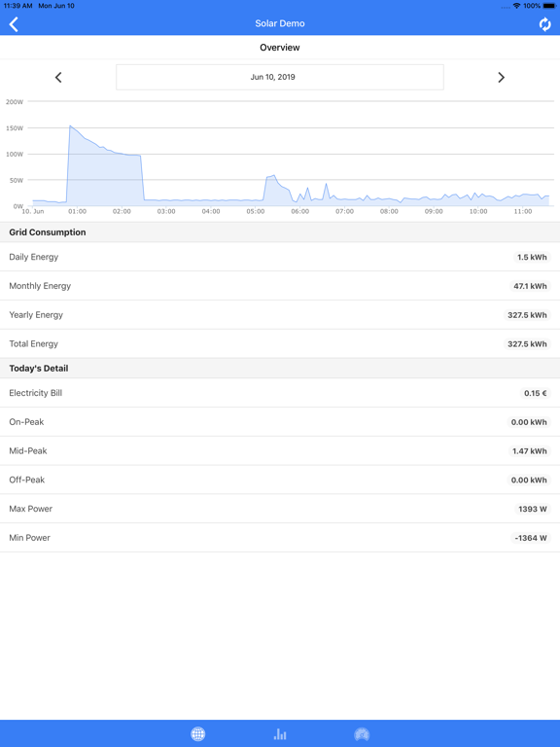
Task: Select the Total Energy row
Action: click(x=280, y=344)
